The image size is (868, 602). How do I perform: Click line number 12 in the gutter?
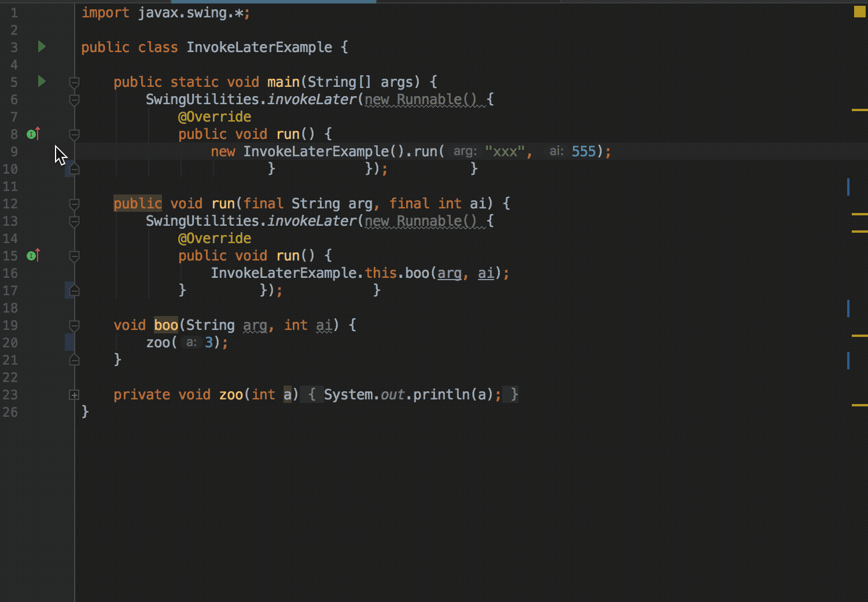click(x=10, y=204)
